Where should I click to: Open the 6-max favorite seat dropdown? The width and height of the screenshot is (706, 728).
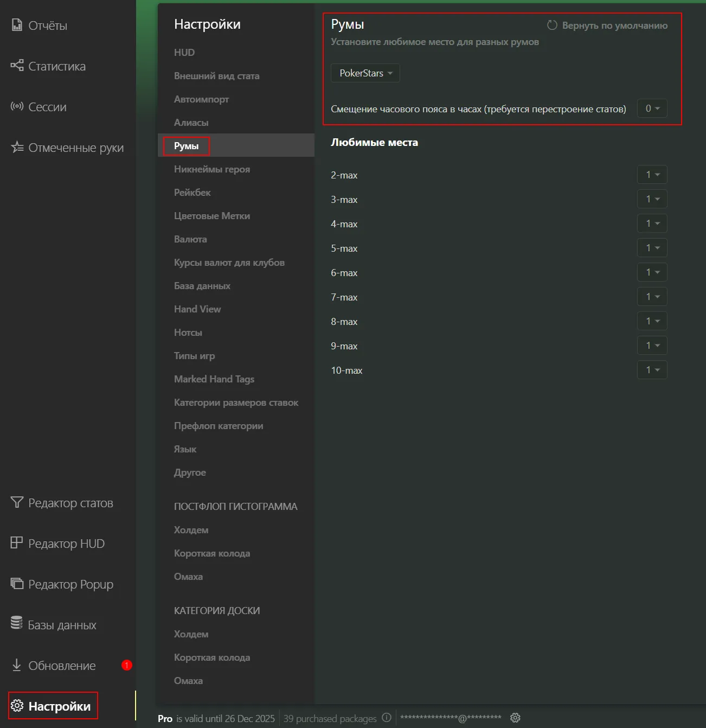[652, 272]
